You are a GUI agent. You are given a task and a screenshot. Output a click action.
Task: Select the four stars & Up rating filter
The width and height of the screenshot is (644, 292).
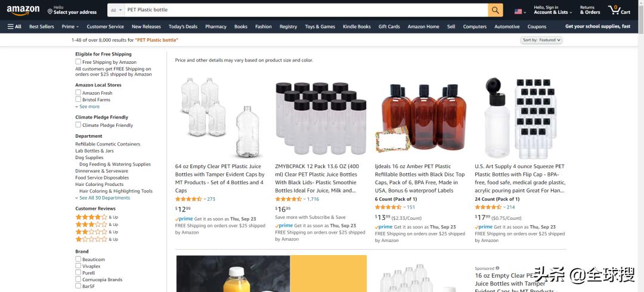[97, 217]
